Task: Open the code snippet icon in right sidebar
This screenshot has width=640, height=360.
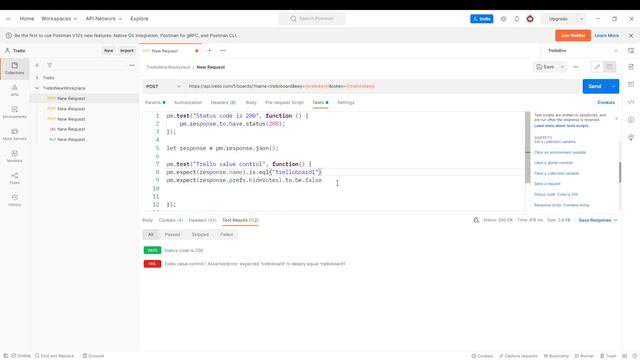Action: tap(631, 102)
